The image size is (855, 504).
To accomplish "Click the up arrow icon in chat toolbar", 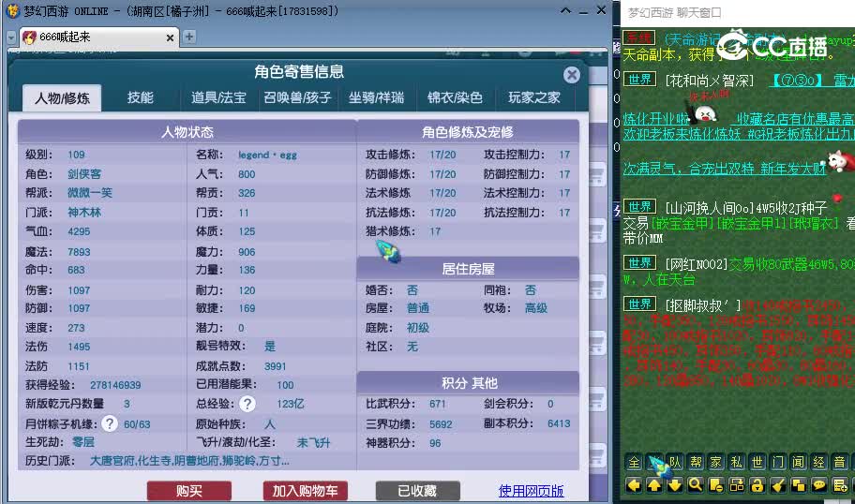I will point(654,485).
